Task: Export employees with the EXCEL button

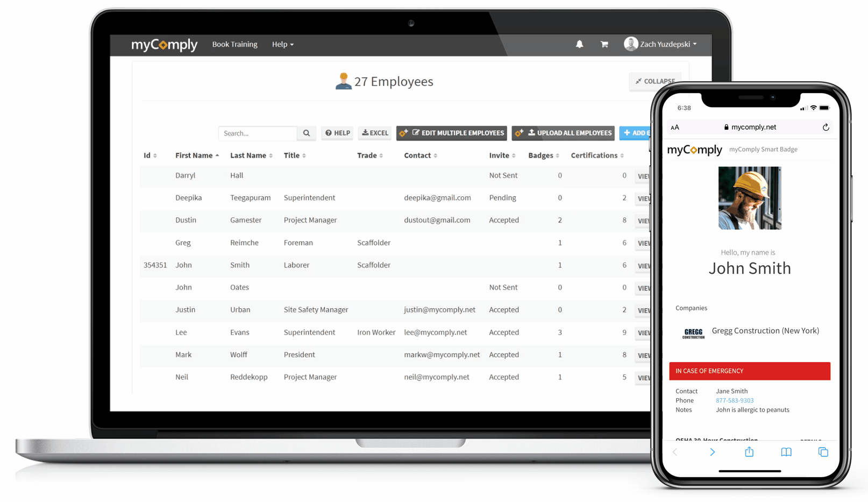Action: [375, 133]
